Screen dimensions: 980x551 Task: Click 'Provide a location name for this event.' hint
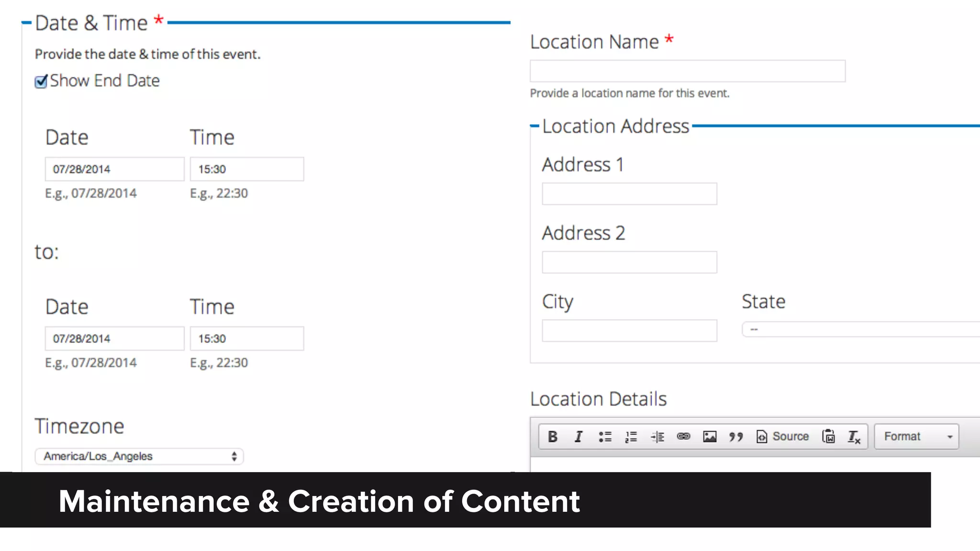point(630,93)
